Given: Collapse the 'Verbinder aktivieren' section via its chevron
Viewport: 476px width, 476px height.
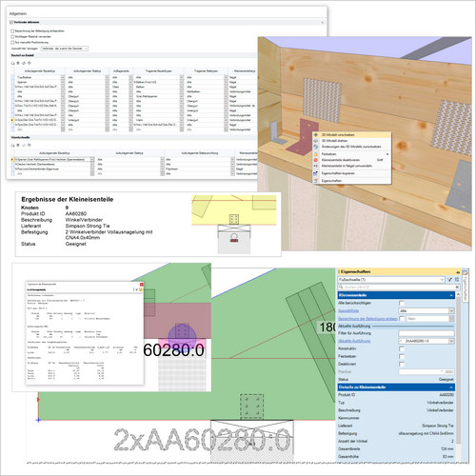Looking at the screenshot, I should coord(323,22).
